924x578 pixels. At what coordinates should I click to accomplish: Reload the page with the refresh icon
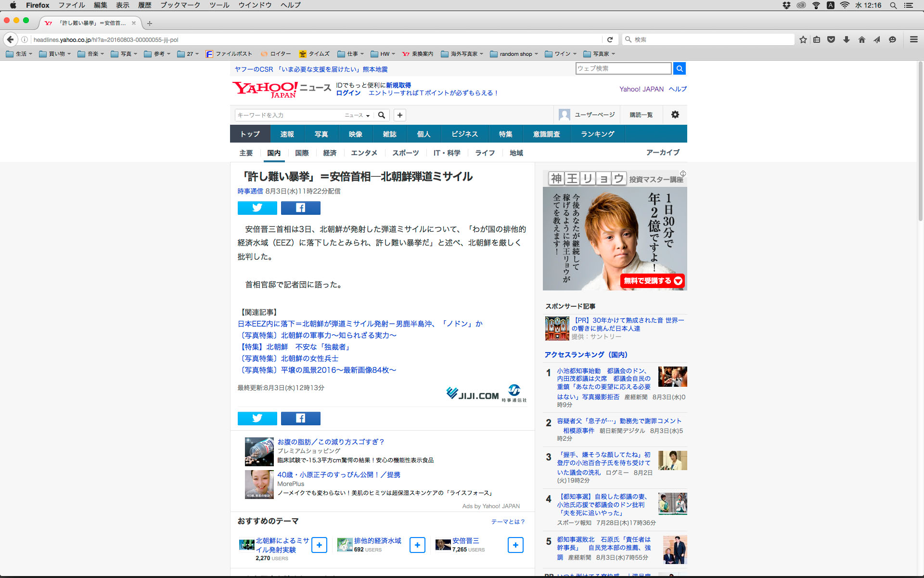[x=610, y=39]
